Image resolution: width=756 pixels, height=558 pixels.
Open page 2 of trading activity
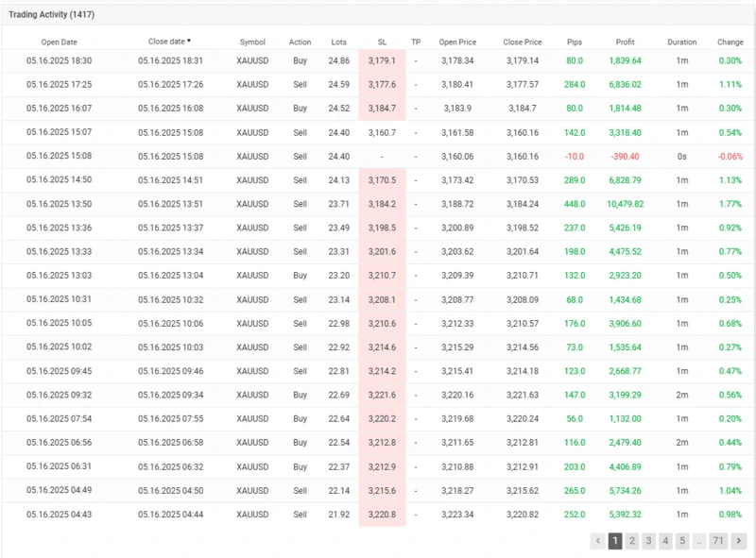(x=632, y=541)
